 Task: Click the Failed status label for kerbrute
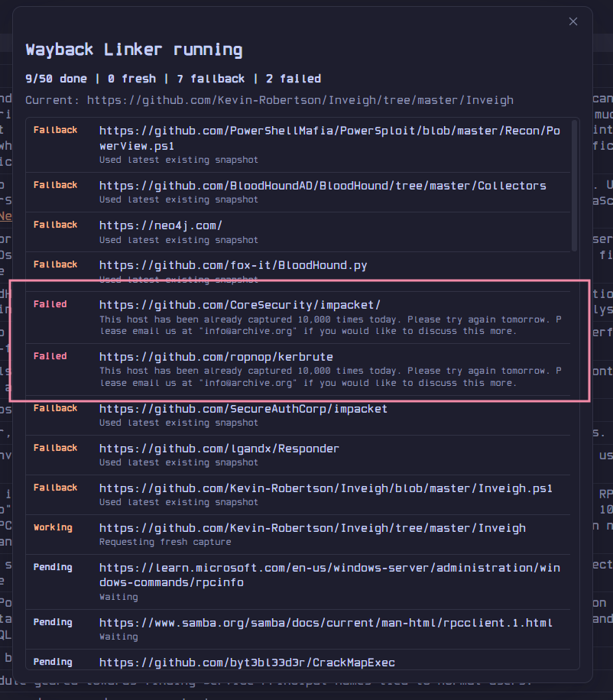tap(50, 356)
